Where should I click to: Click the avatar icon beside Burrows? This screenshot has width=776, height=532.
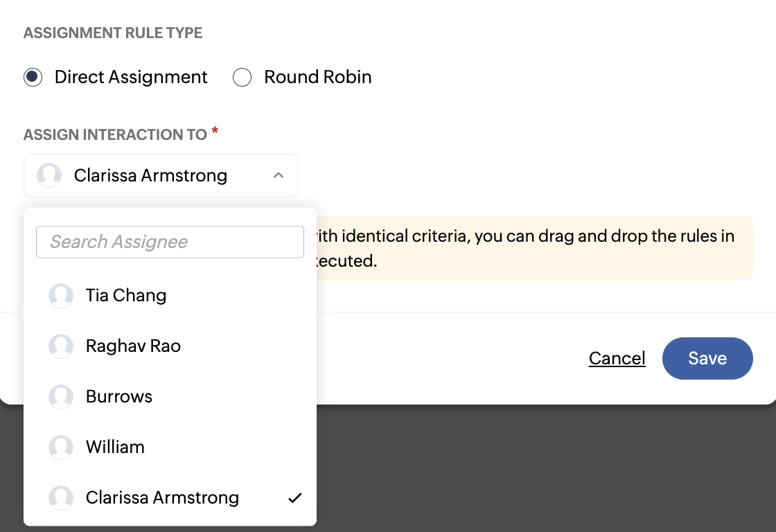pyautogui.click(x=61, y=397)
